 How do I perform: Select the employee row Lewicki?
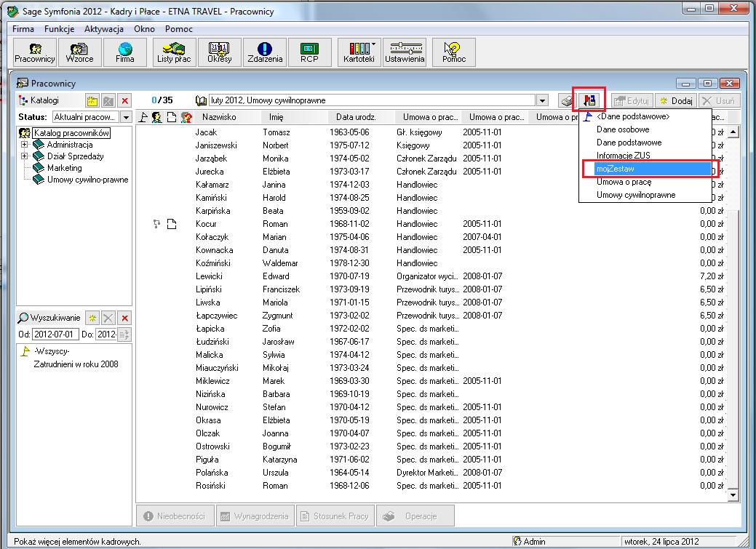[431, 276]
